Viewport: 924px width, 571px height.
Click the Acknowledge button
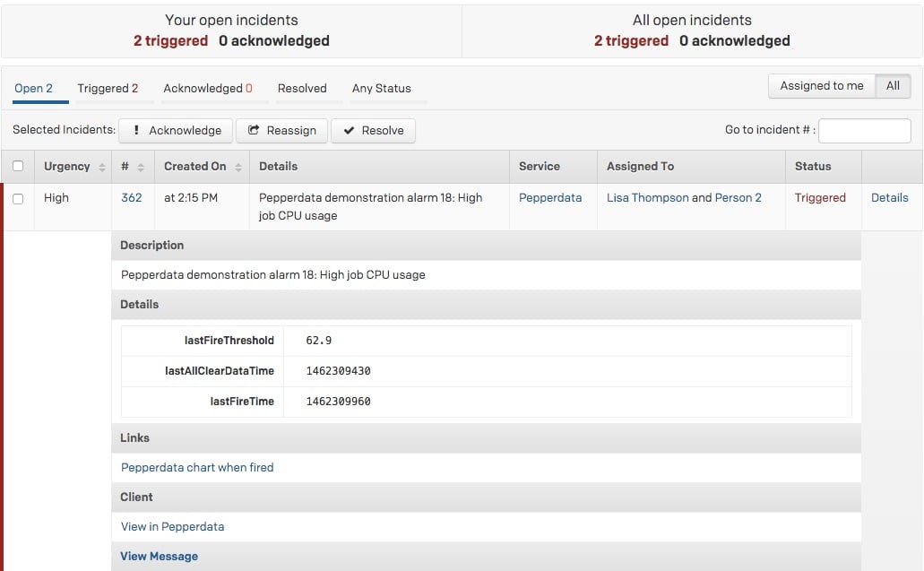pos(176,131)
